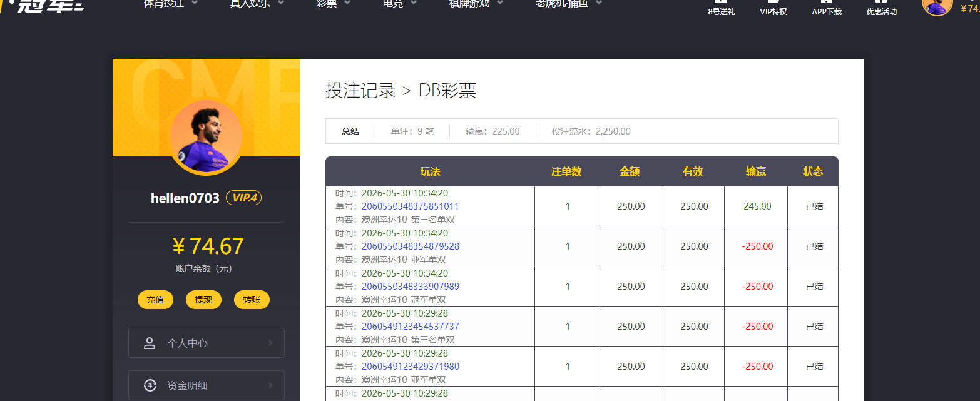The image size is (980, 401).
Task: Click 投注流水：2,250.00 in the summary
Action: coord(591,131)
